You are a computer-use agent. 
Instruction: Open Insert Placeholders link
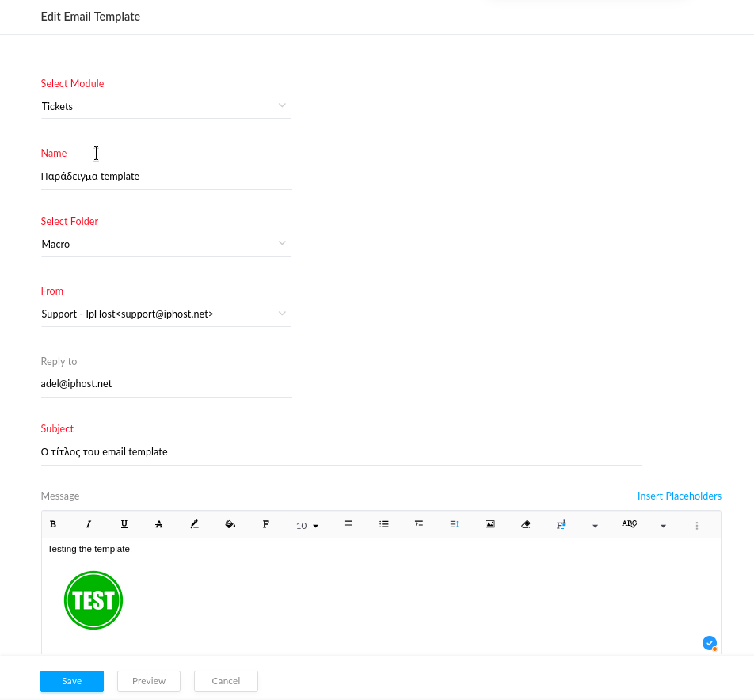click(x=679, y=496)
